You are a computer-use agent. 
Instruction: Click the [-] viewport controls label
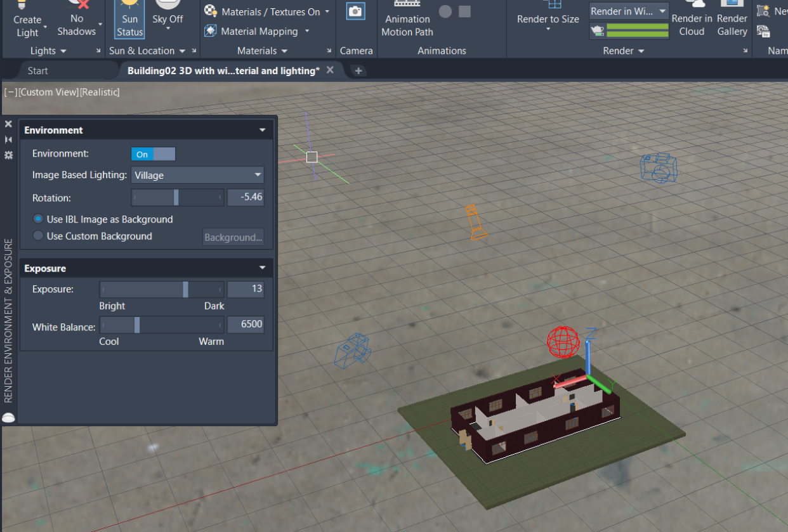click(10, 92)
